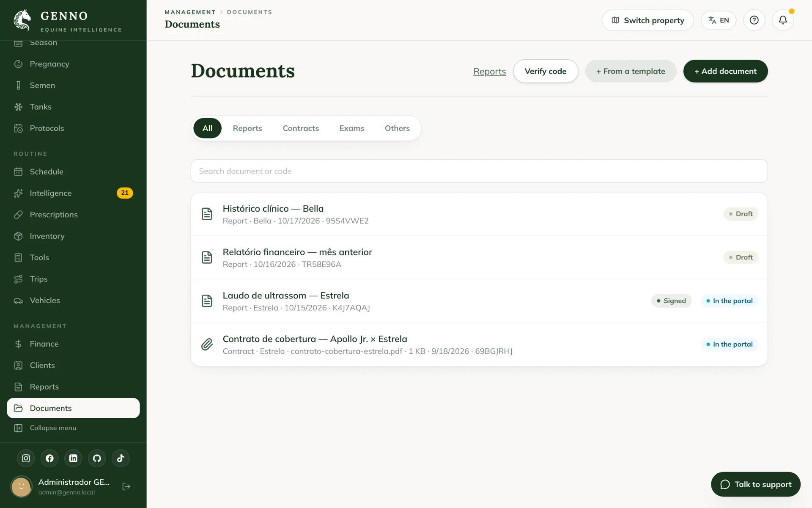Screen dimensions: 812x508
Task: Click the Genno horse logo
Action: (x=22, y=20)
